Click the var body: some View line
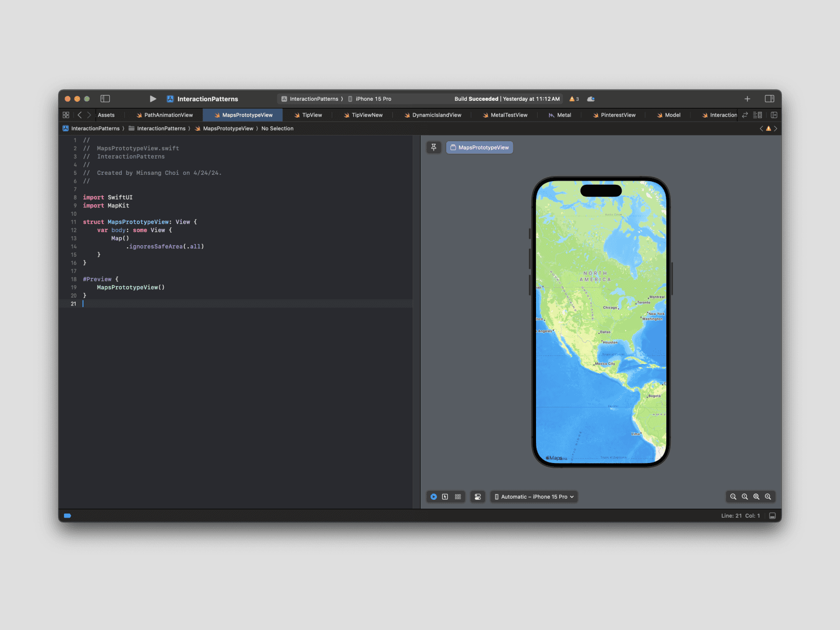The width and height of the screenshot is (840, 630). coord(134,230)
